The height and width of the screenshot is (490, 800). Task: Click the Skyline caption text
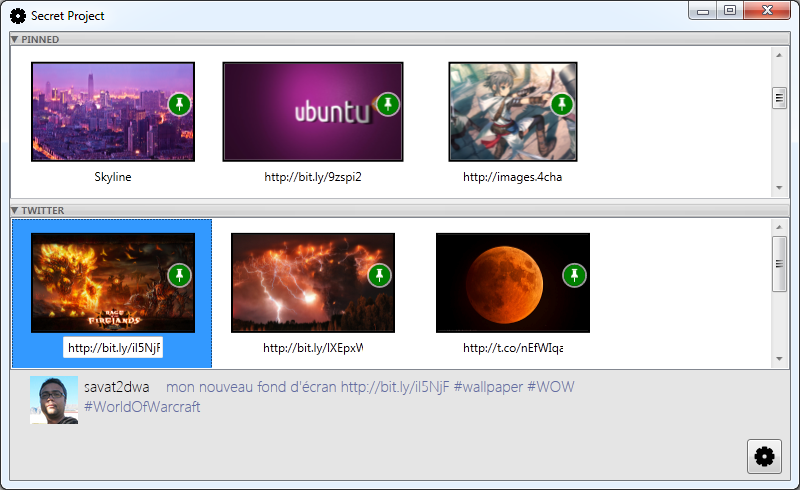[x=113, y=177]
